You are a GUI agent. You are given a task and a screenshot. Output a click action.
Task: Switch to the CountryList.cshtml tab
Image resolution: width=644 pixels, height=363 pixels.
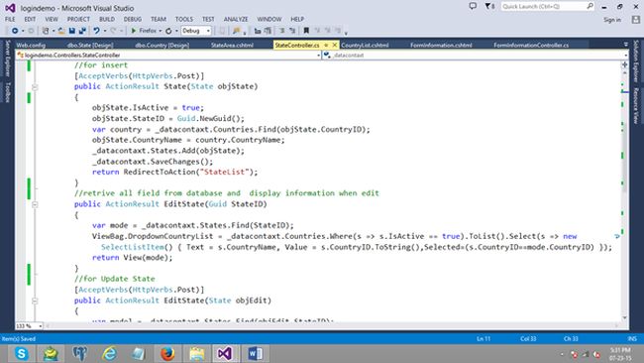point(365,46)
